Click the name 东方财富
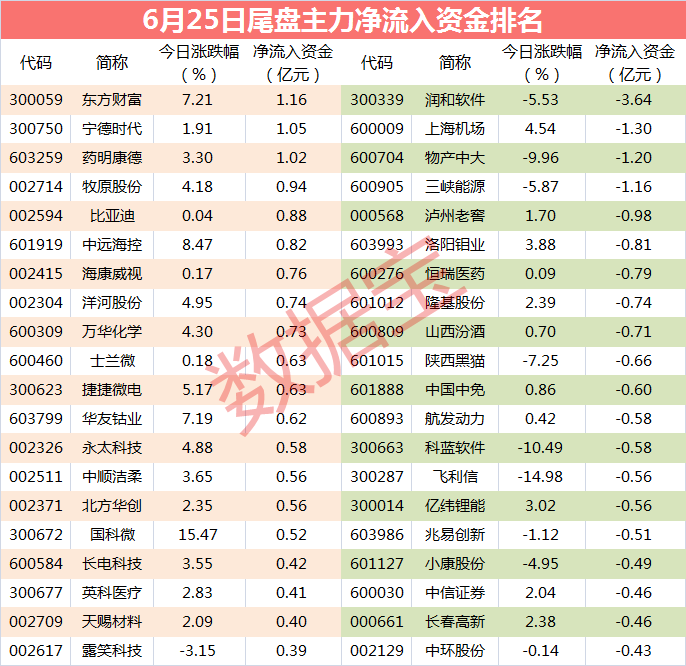Image resolution: width=686 pixels, height=666 pixels. pyautogui.click(x=112, y=100)
